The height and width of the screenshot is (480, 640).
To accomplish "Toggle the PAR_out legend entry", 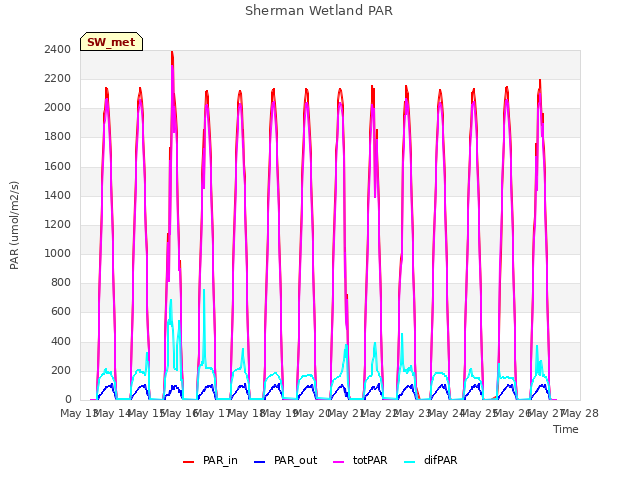I will point(285,461).
